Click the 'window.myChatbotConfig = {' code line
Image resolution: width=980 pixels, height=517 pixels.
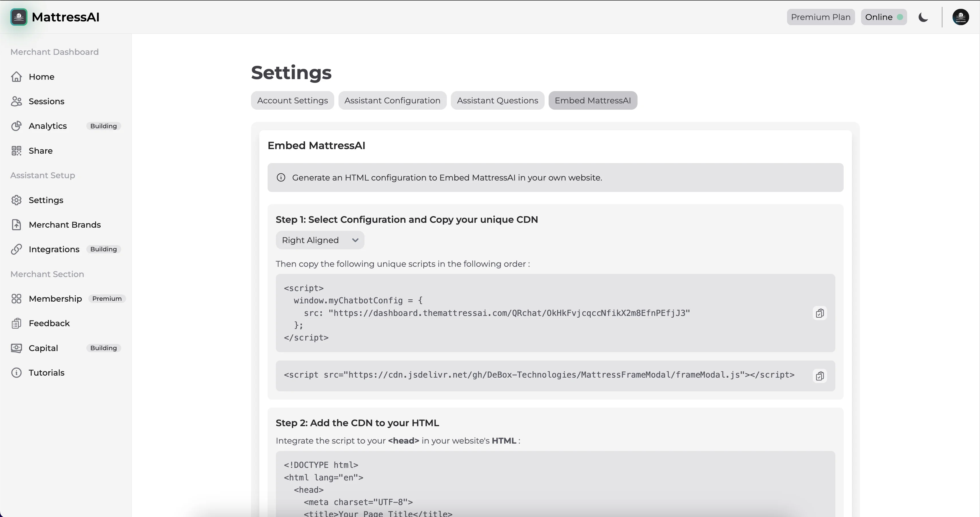pos(358,301)
